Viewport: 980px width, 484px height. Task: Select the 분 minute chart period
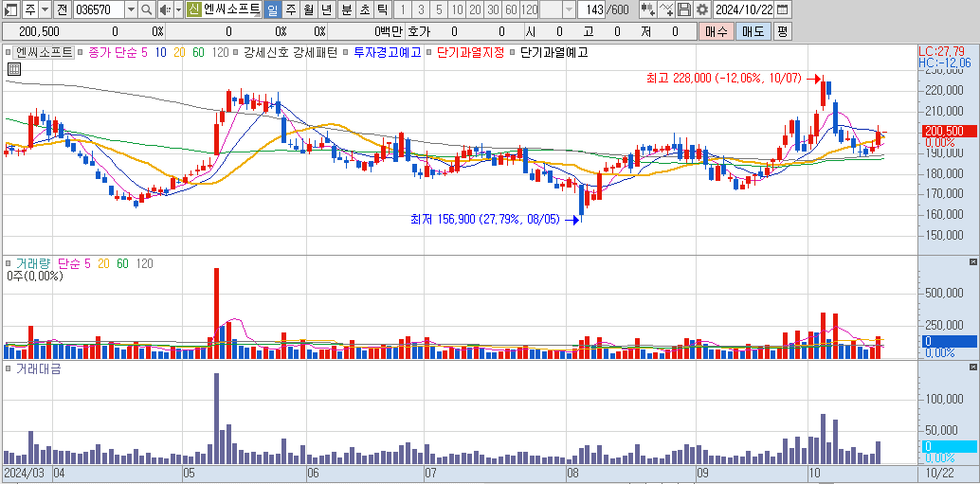347,9
